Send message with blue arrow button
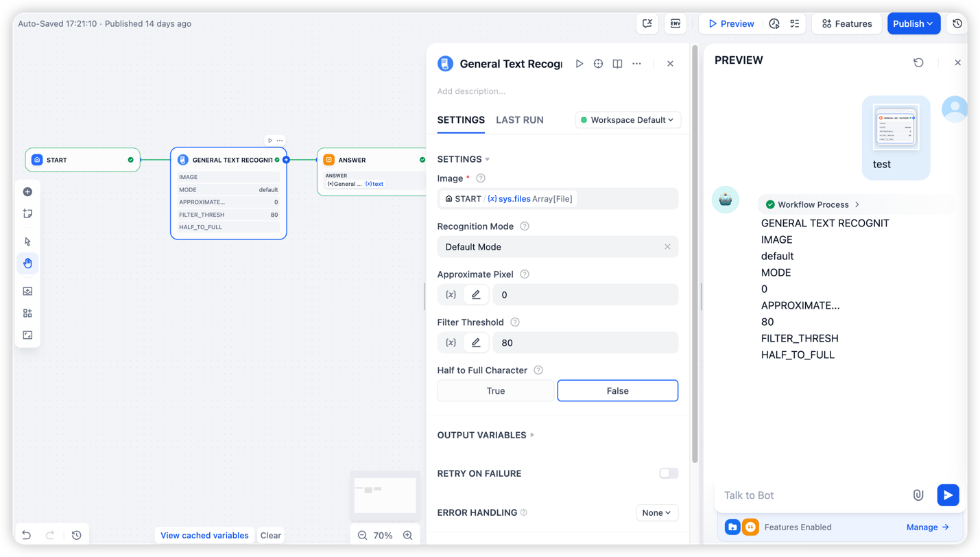 tap(948, 495)
